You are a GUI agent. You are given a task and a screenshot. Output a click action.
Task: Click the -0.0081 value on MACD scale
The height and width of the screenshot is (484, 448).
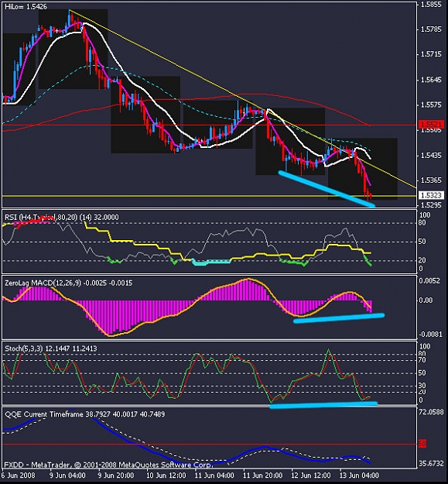[x=430, y=335]
